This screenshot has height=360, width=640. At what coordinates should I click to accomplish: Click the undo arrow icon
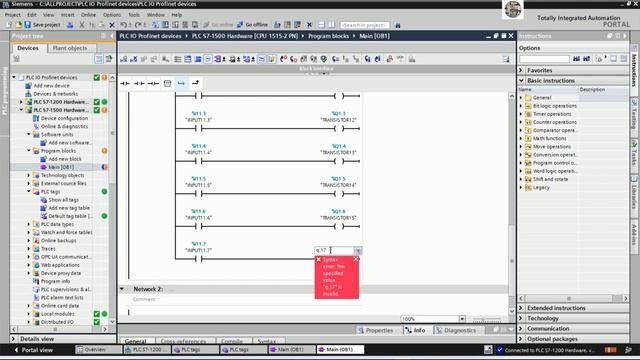click(123, 25)
